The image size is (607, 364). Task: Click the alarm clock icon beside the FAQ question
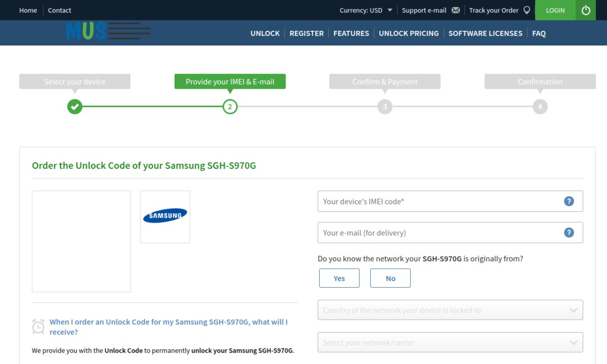[38, 327]
